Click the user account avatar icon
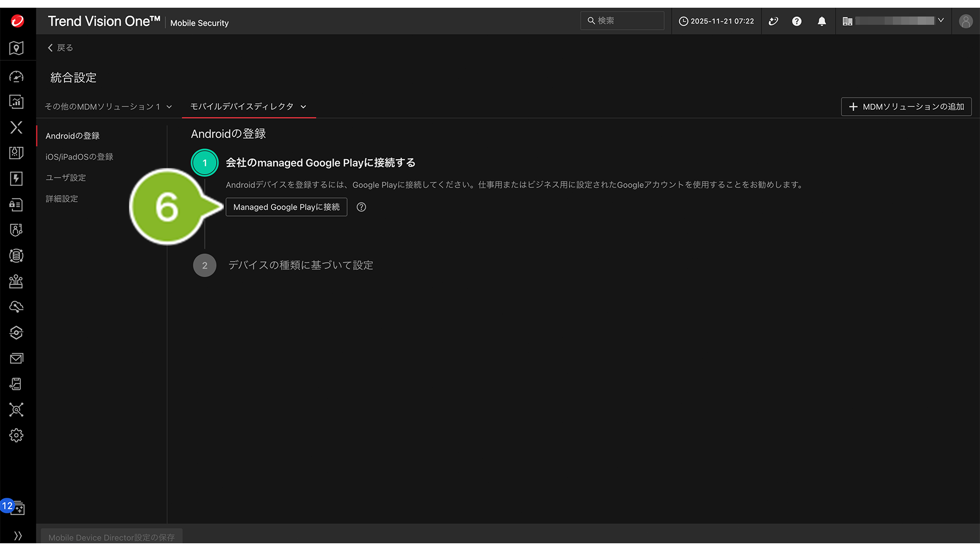Screen dimensions: 980x551 click(x=965, y=21)
